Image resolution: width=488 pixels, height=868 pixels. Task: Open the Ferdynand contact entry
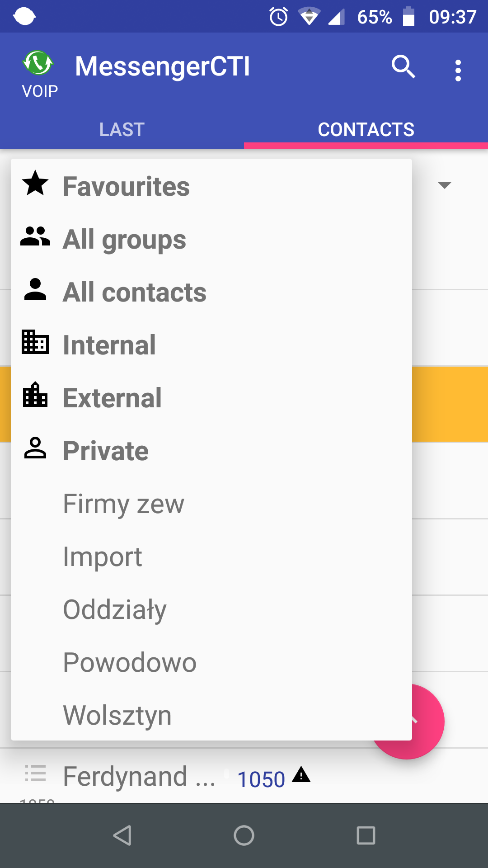click(139, 777)
